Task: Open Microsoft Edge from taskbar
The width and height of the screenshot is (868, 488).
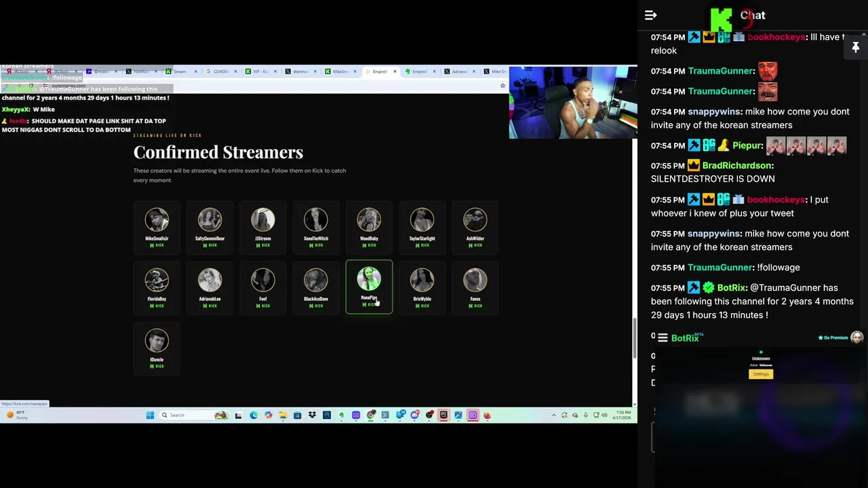Action: coord(254,415)
